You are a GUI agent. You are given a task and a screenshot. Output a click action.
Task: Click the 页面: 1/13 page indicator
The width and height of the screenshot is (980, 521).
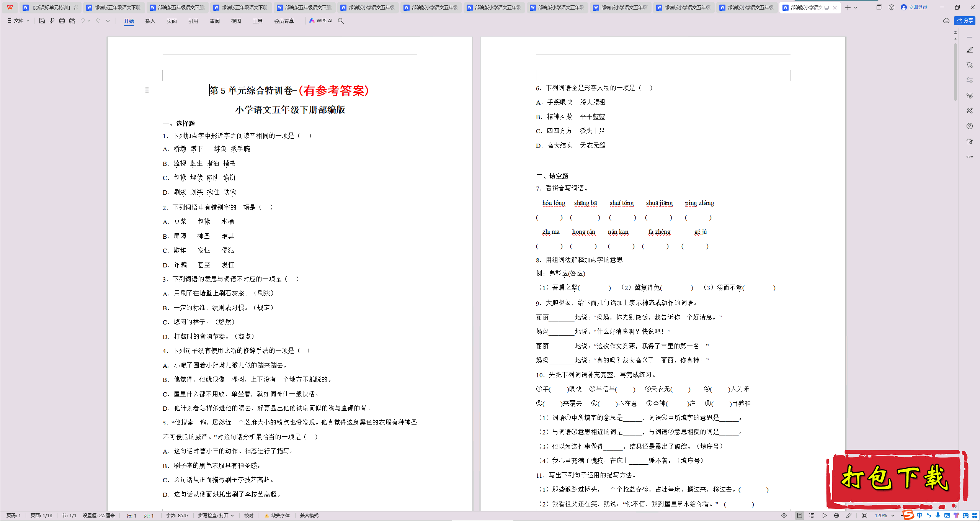tap(41, 516)
